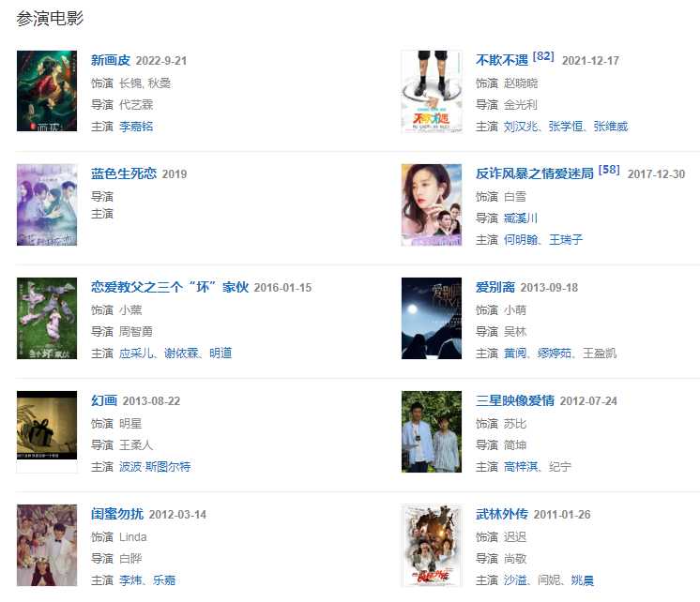Open the 反诈风暴之情爱迷局 poster image
700x602 pixels.
click(x=432, y=204)
